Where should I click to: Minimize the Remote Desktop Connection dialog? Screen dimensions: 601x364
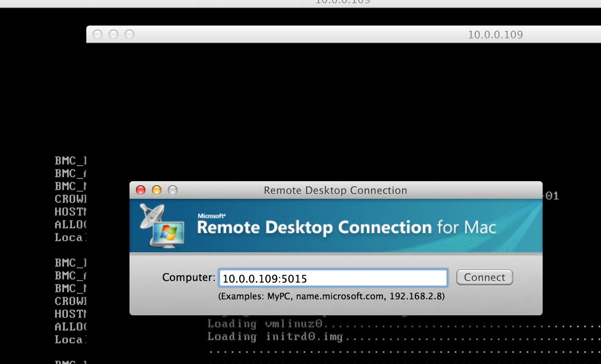point(157,190)
